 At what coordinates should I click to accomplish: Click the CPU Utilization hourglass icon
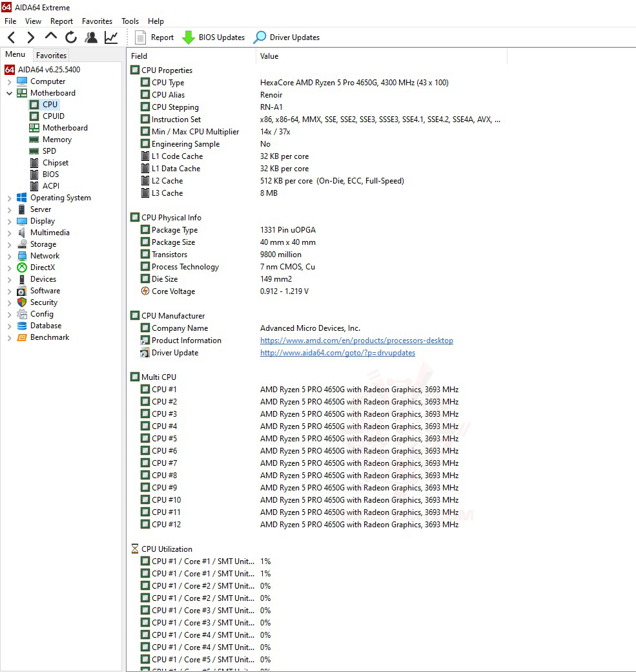[x=135, y=549]
